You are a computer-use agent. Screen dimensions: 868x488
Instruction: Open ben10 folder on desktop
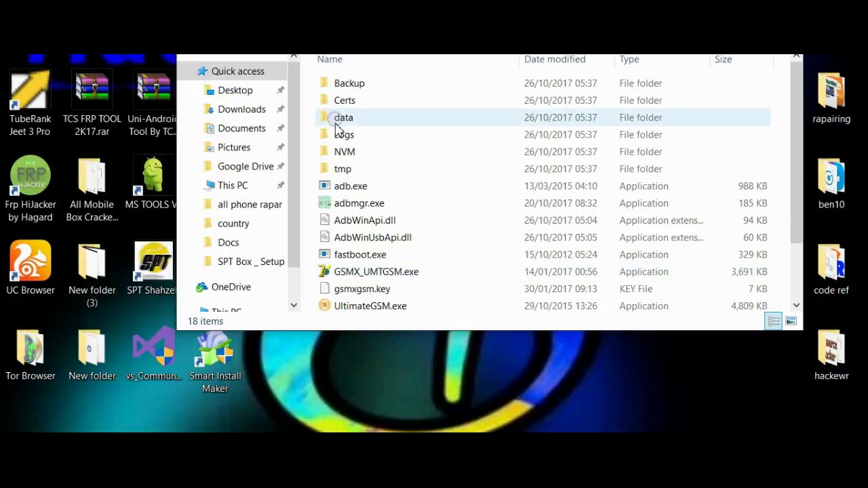tap(831, 184)
